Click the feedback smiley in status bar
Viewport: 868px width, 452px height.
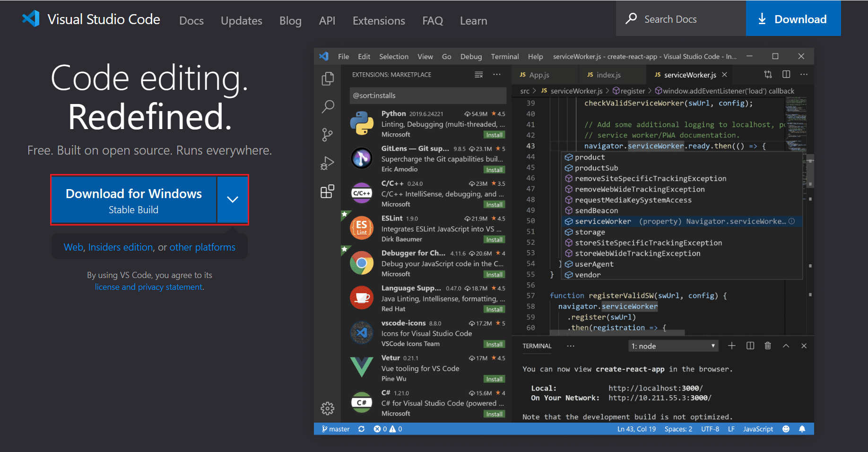pyautogui.click(x=786, y=429)
